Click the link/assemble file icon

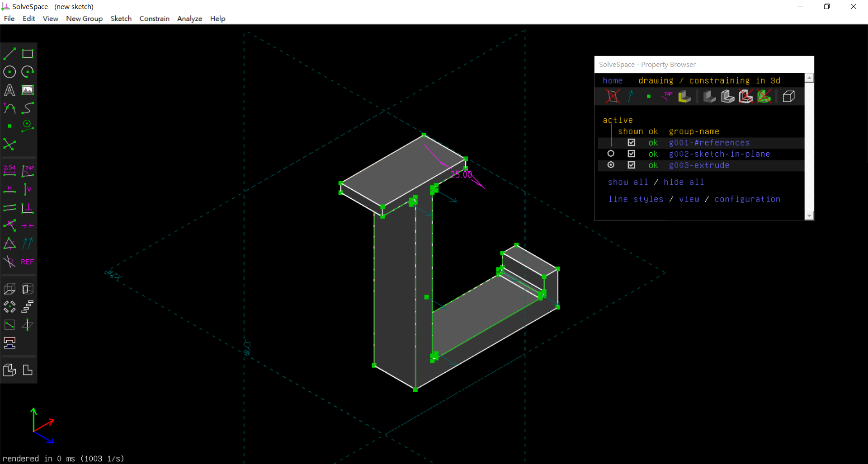(x=9, y=343)
